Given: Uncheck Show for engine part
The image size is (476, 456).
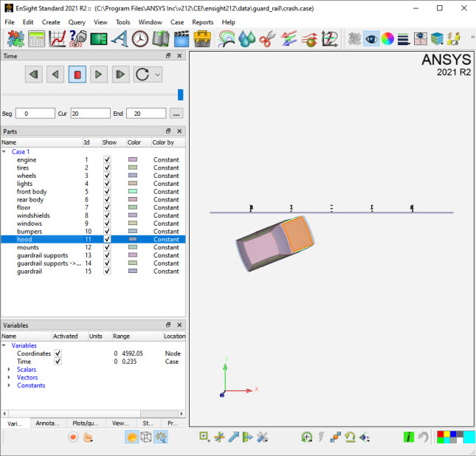Looking at the screenshot, I should pos(107,159).
